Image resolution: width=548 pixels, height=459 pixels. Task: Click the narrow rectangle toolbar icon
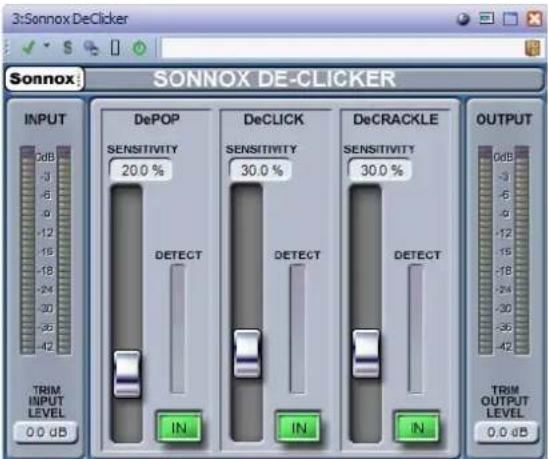(115, 48)
